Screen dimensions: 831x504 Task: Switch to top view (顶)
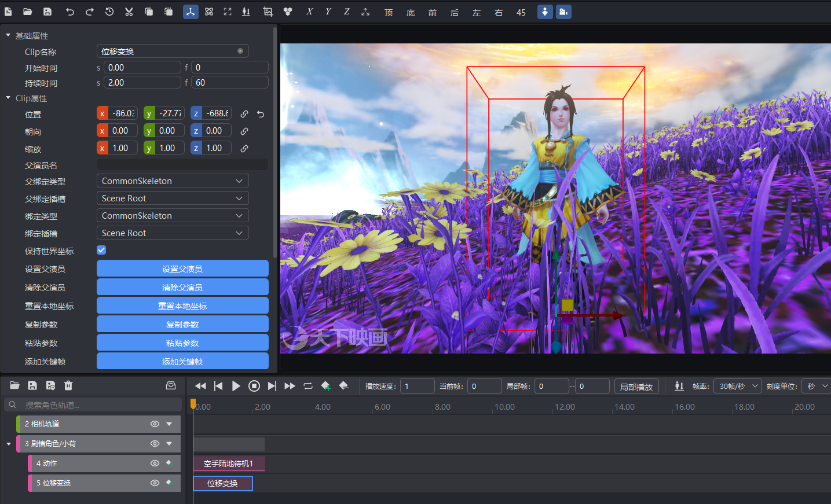pyautogui.click(x=389, y=12)
